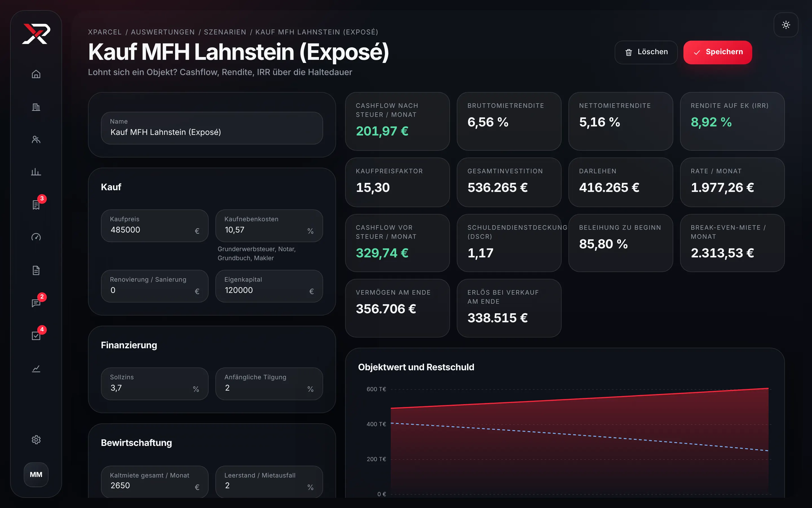Click the Eigenkapital input field
Viewport: 812px width, 508px height.
(x=269, y=286)
